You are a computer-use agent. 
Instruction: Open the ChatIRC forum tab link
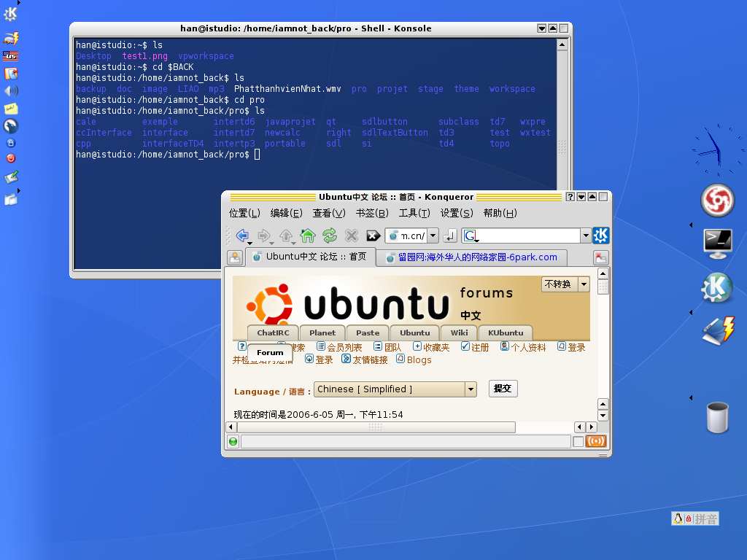tap(273, 332)
